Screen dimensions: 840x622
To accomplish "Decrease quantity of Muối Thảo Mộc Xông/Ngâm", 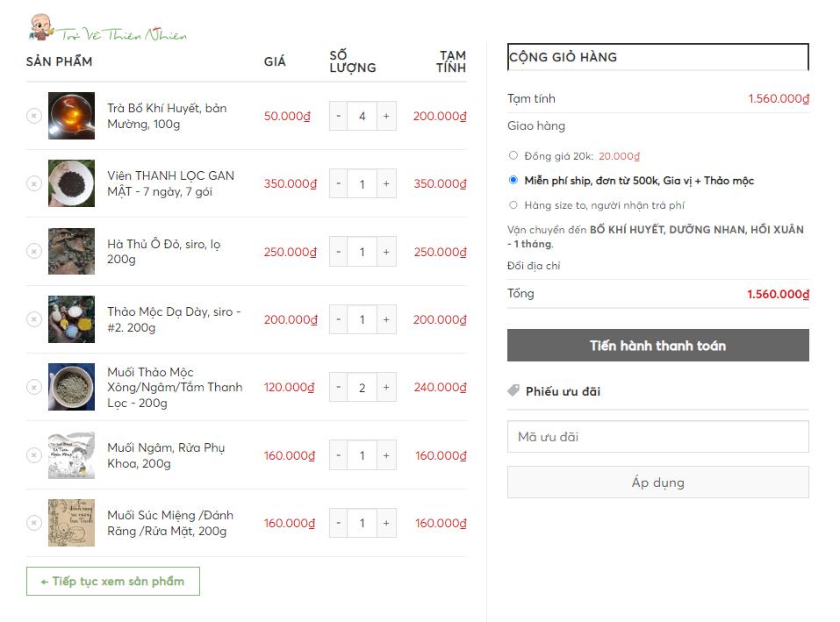I will (x=338, y=387).
